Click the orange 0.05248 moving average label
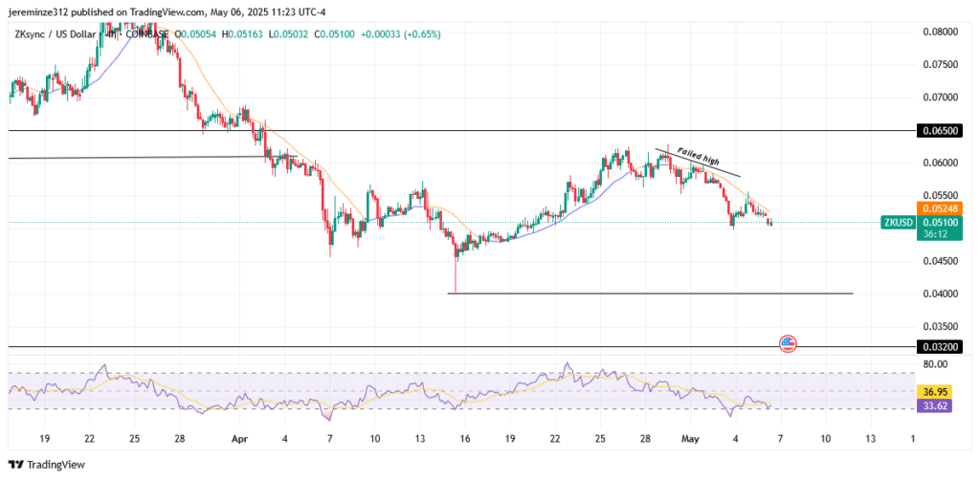 click(x=940, y=208)
